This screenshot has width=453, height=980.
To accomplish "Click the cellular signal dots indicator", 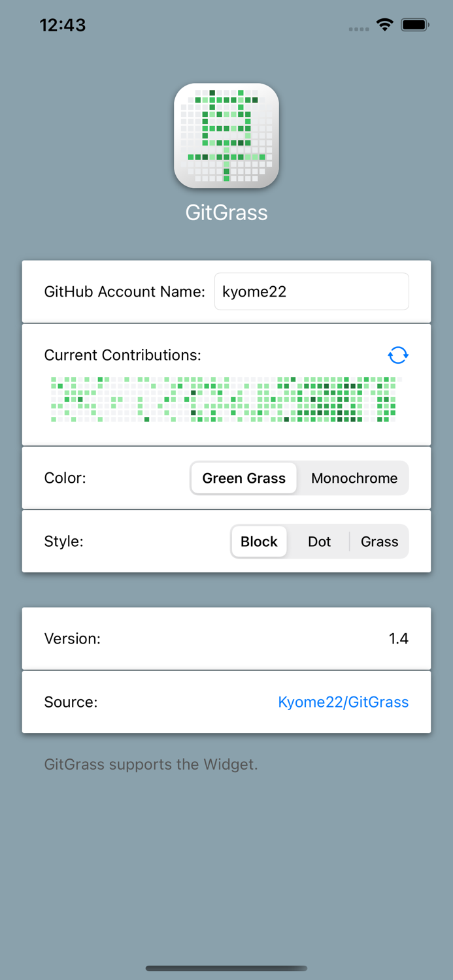I will 358,27.
